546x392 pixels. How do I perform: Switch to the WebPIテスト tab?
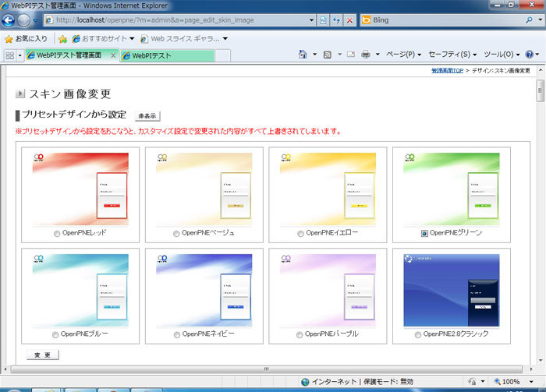point(167,55)
